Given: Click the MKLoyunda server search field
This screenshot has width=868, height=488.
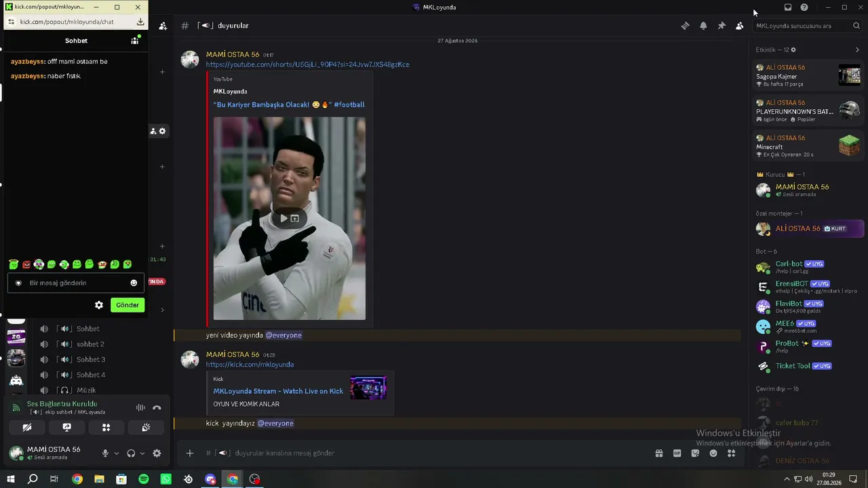Looking at the screenshot, I should [808, 26].
